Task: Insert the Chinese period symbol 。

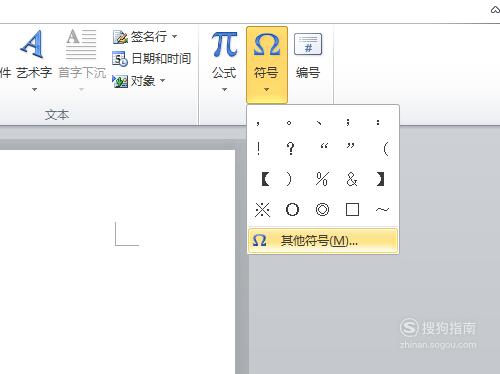Action: click(x=289, y=123)
